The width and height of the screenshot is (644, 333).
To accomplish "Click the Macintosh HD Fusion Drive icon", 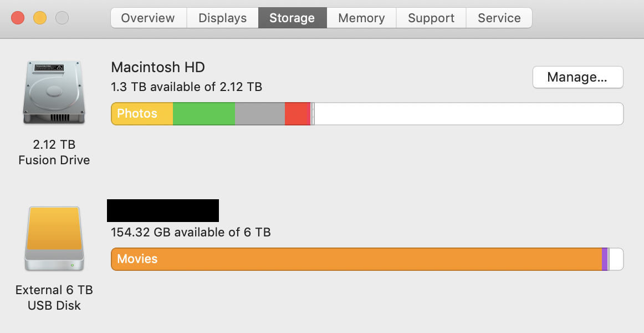I will 54,93.
